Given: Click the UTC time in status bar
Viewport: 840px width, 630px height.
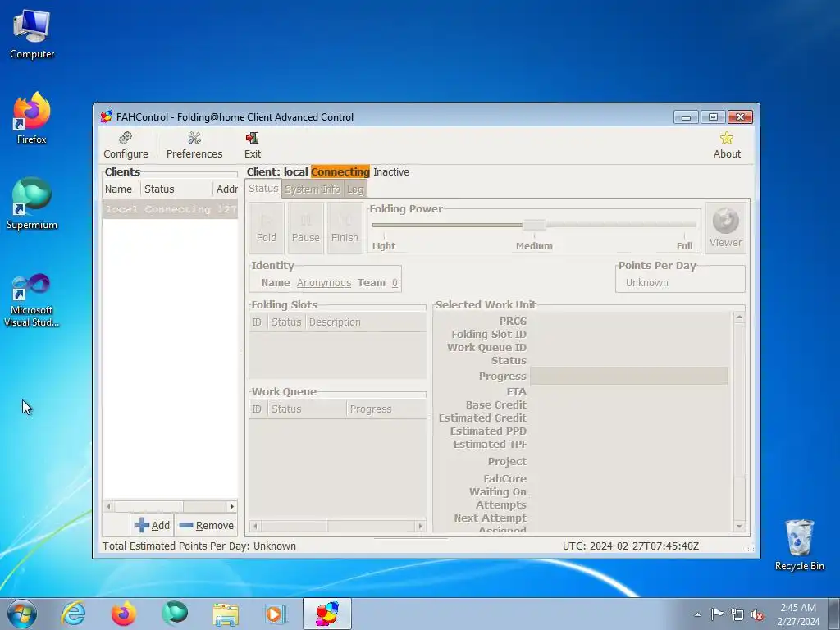Looking at the screenshot, I should click(631, 546).
